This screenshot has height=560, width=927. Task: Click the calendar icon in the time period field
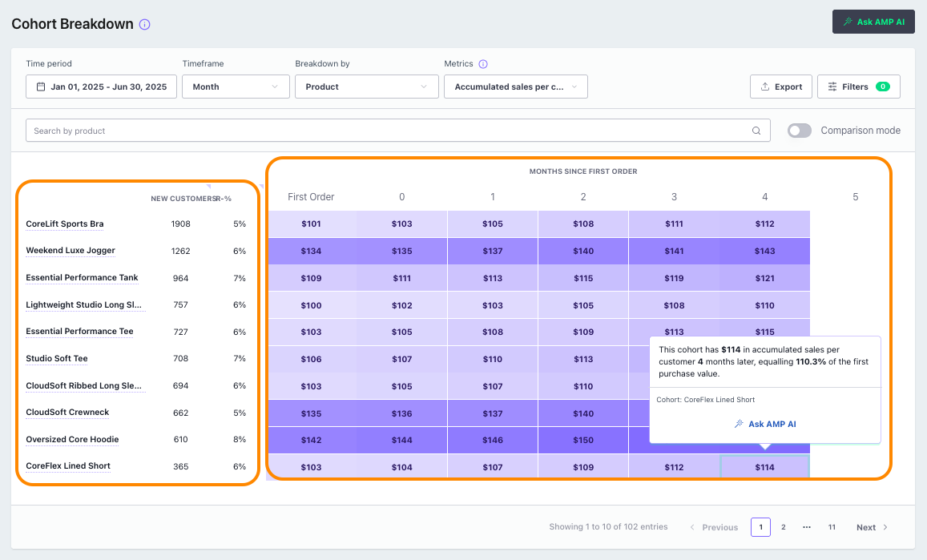[x=40, y=87]
